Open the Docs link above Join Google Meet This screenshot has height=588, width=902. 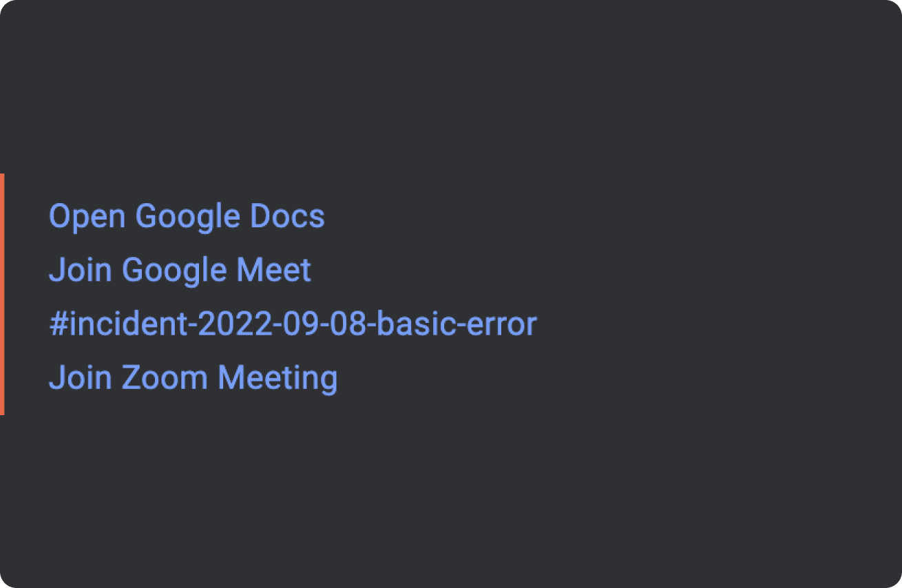coord(187,217)
